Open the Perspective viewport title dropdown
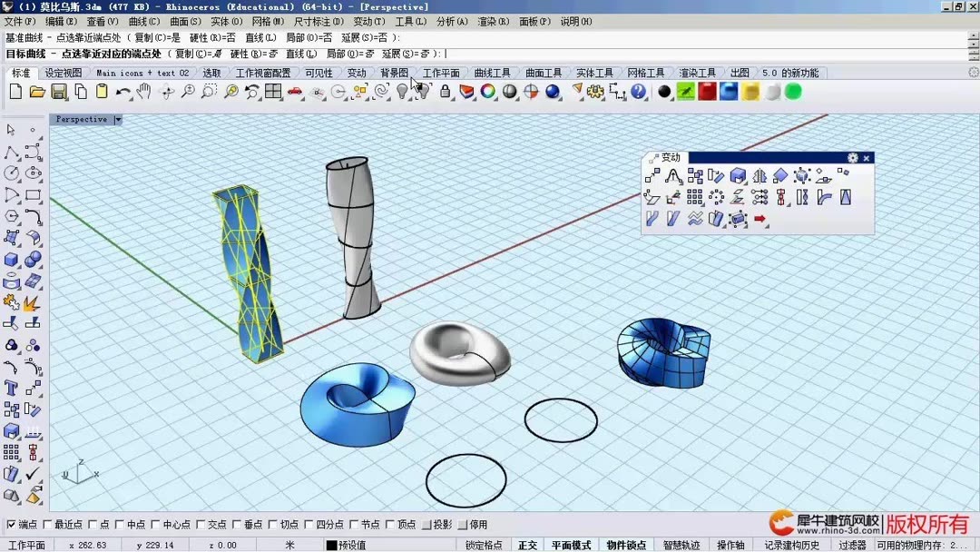 pyautogui.click(x=117, y=119)
